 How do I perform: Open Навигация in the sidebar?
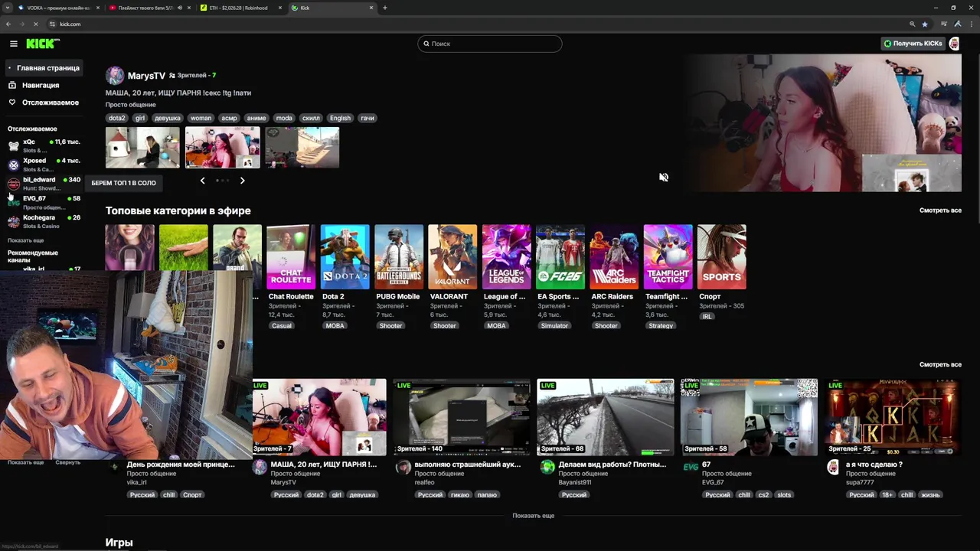[x=41, y=85]
